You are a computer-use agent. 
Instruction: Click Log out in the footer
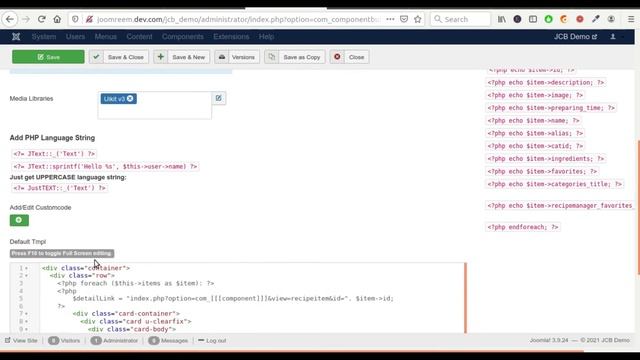tap(212, 340)
